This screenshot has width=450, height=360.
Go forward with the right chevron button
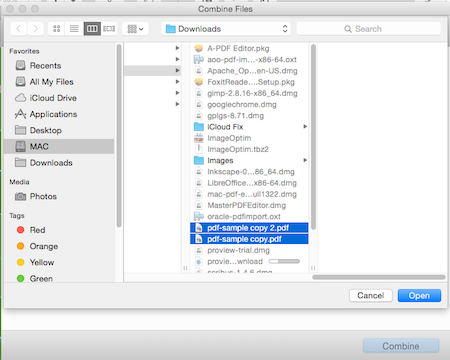(35, 29)
